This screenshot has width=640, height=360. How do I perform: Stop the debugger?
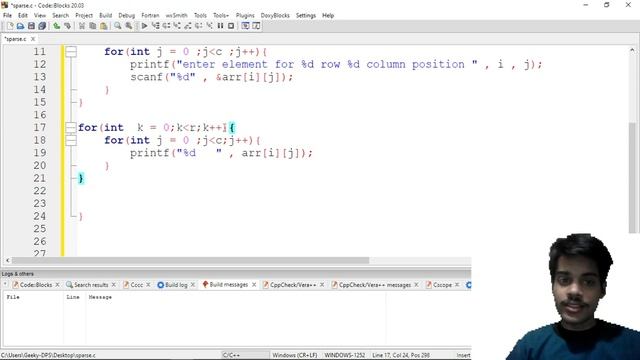click(x=231, y=26)
